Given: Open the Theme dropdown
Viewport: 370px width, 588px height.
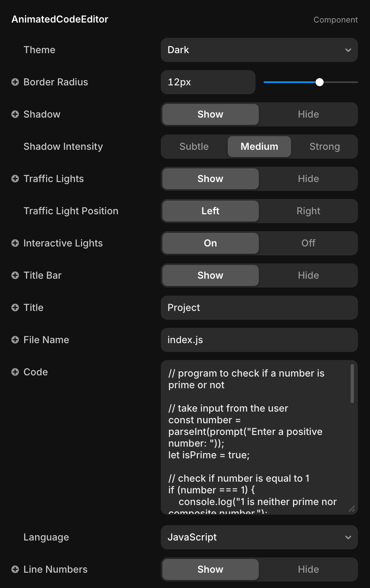Looking at the screenshot, I should click(x=259, y=50).
